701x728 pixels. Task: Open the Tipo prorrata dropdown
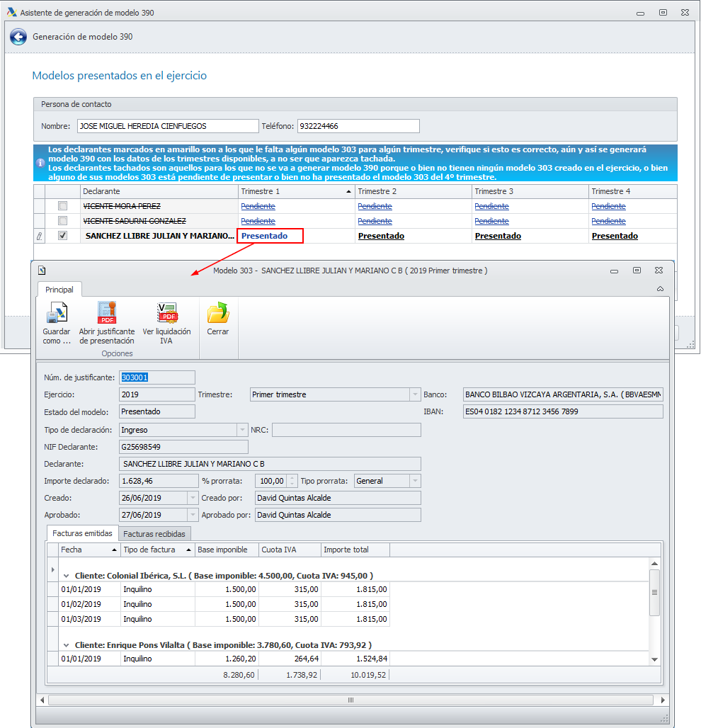[x=415, y=481]
